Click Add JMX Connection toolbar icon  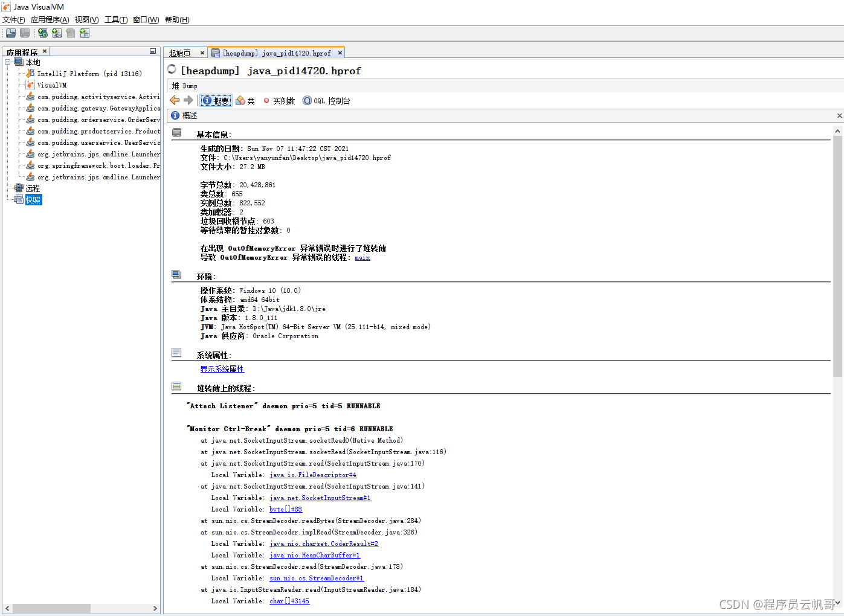tap(57, 33)
